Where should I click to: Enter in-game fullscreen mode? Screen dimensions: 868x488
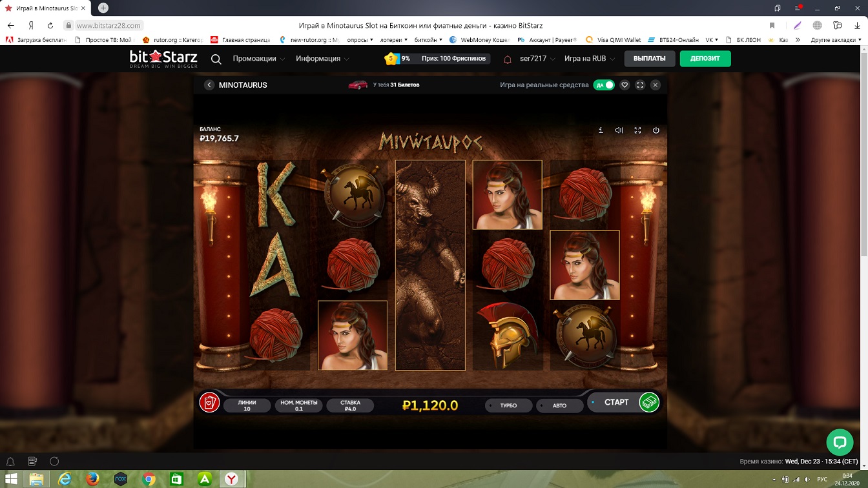[637, 130]
